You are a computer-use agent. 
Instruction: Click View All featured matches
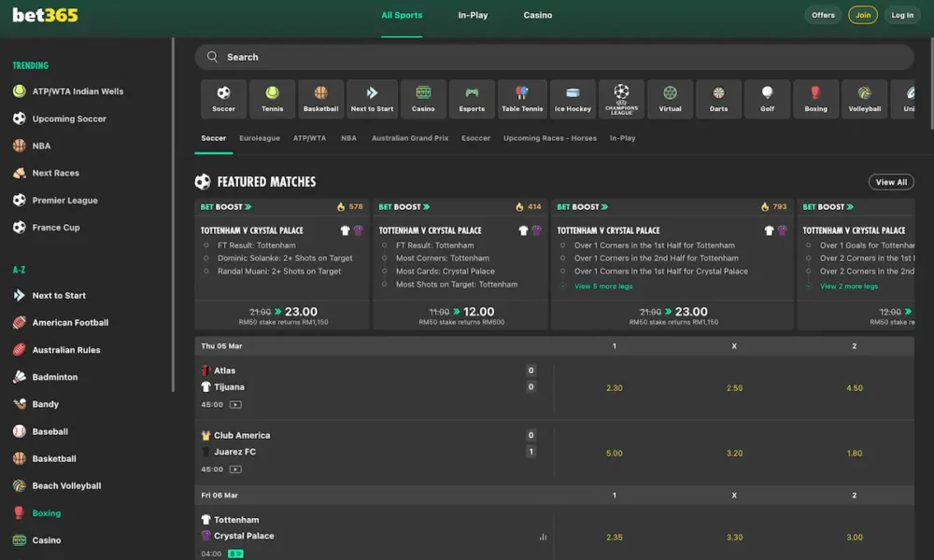pyautogui.click(x=891, y=182)
